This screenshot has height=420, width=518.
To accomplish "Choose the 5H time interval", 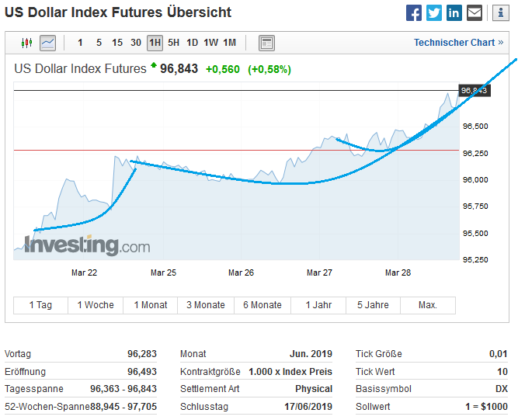I will pyautogui.click(x=174, y=43).
